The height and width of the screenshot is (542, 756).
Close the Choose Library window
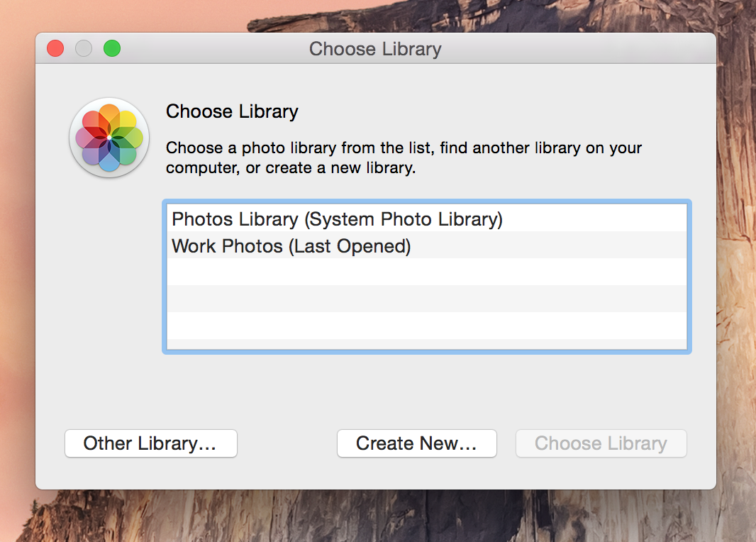(x=55, y=48)
